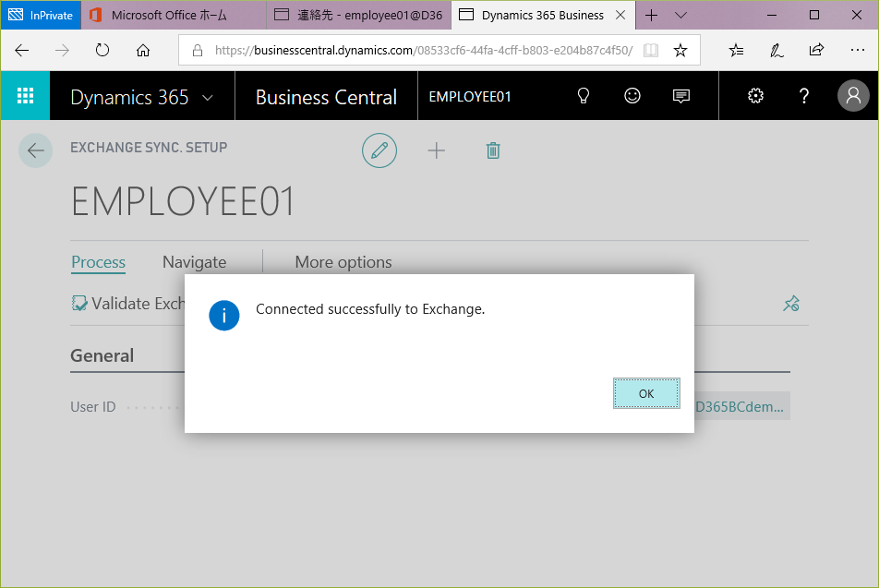
Task: Open a new browser tab
Action: 651,15
